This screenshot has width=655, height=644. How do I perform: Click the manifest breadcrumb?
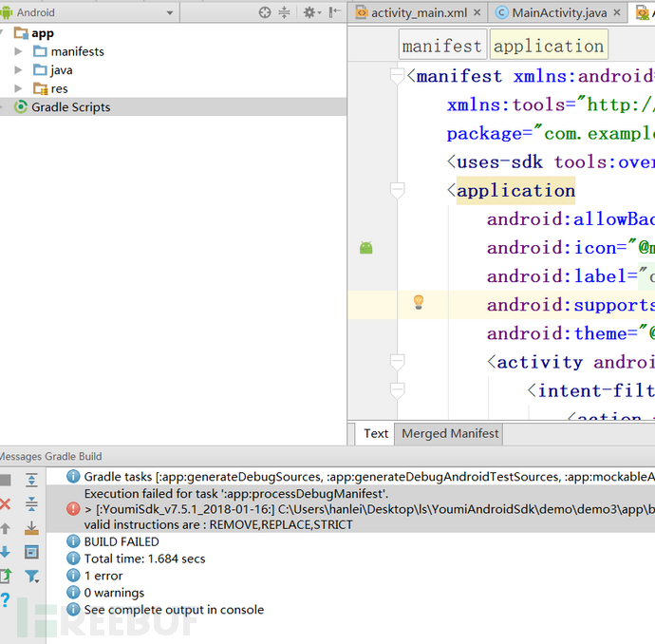coord(442,46)
